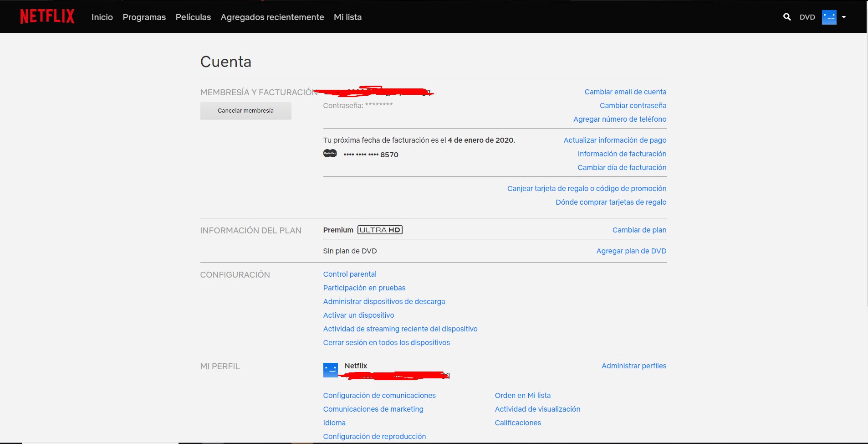Open Actualizar información de pago
This screenshot has height=444, width=868.
point(615,140)
